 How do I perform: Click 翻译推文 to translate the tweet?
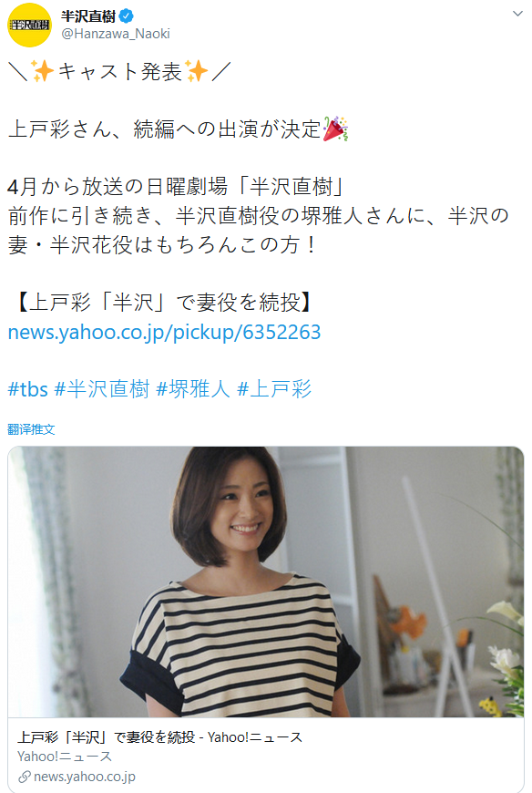coord(31,429)
